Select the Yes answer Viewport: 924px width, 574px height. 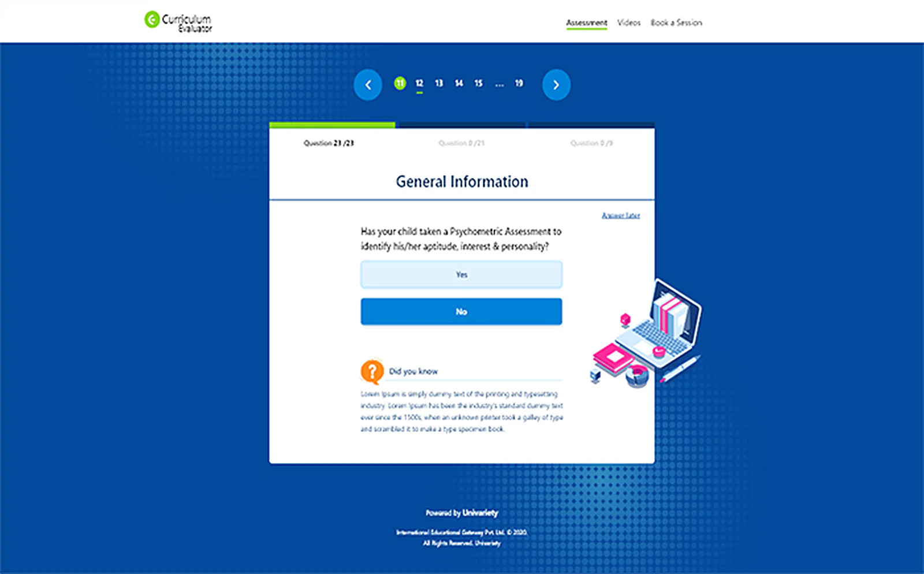point(461,274)
